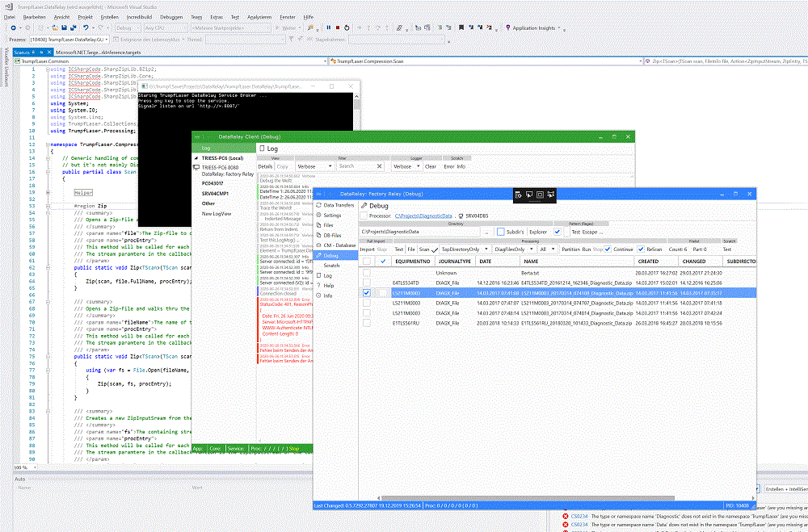Screen dimensions: 808x532
Task: Open Datei menu in Visual Studio
Action: point(10,17)
